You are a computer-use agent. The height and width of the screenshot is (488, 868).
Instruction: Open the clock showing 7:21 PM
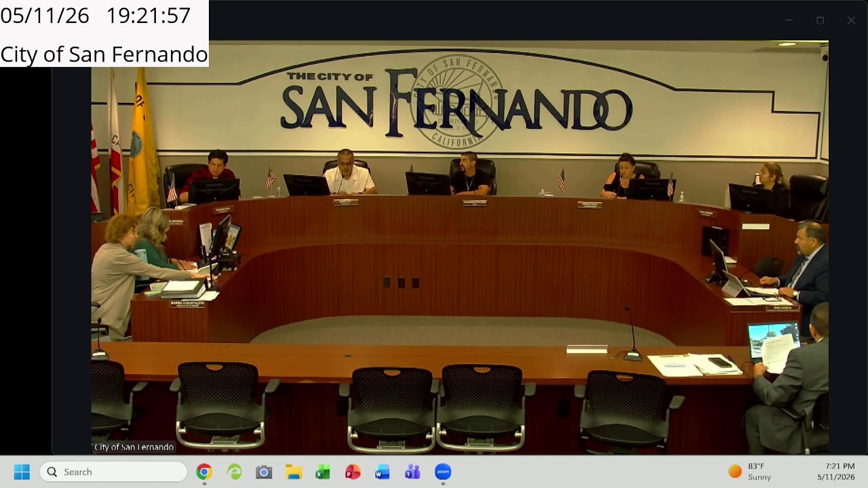pos(836,472)
